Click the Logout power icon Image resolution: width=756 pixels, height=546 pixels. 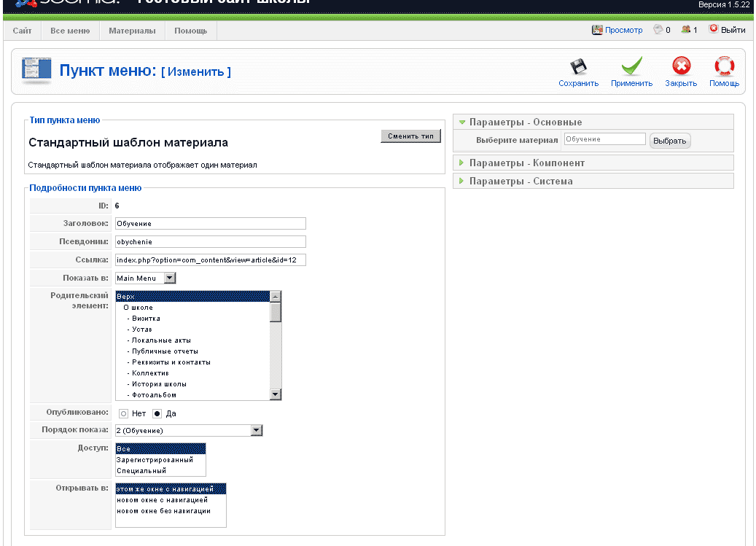tap(714, 30)
